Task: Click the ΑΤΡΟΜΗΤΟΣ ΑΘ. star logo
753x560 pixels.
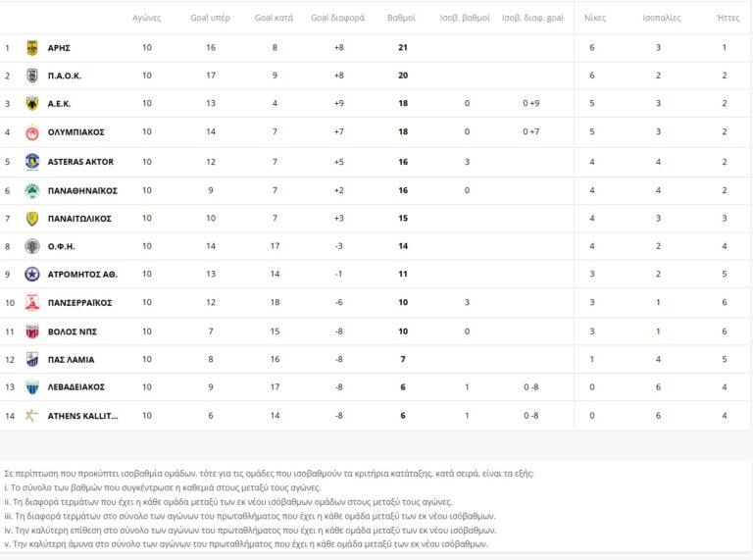Action: (x=31, y=275)
